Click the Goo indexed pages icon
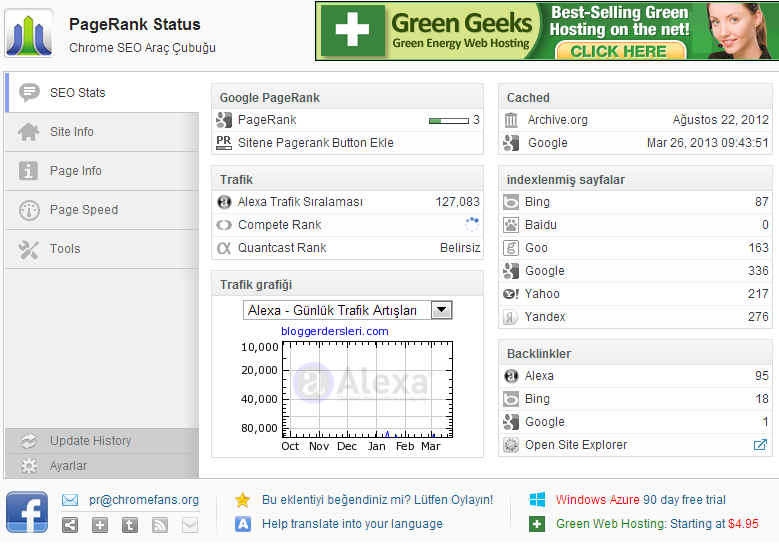 511,248
